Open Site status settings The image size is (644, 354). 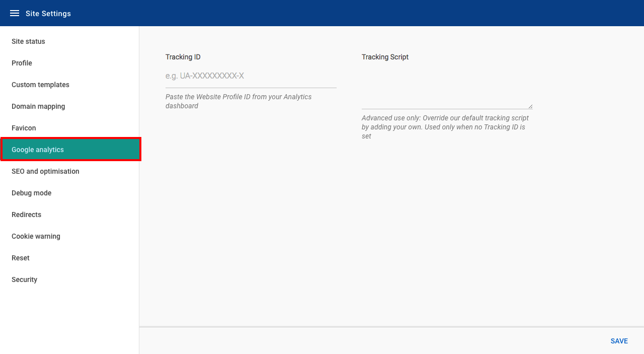(x=69, y=41)
